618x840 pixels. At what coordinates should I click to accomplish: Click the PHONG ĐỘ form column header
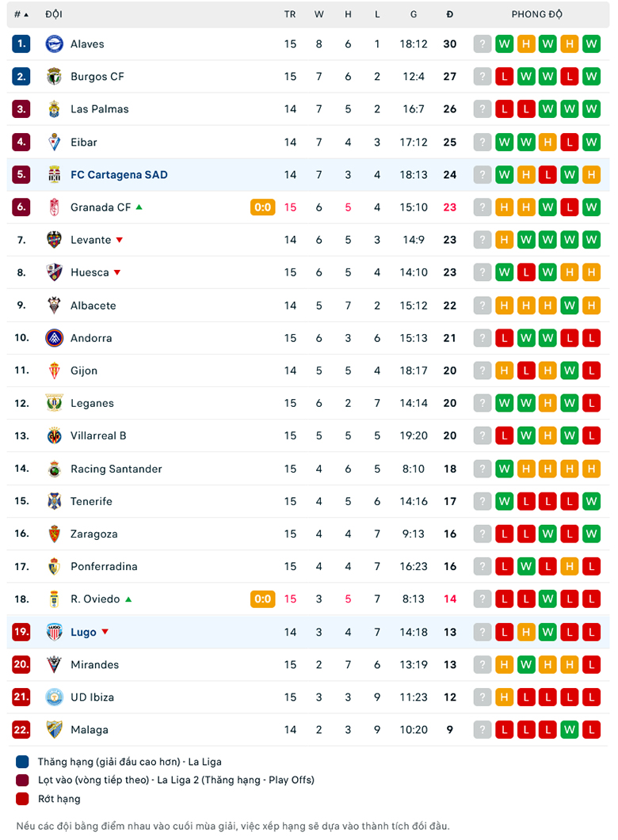(536, 14)
